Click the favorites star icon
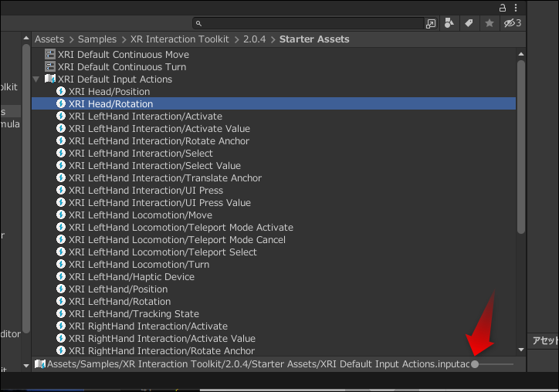 coord(490,23)
